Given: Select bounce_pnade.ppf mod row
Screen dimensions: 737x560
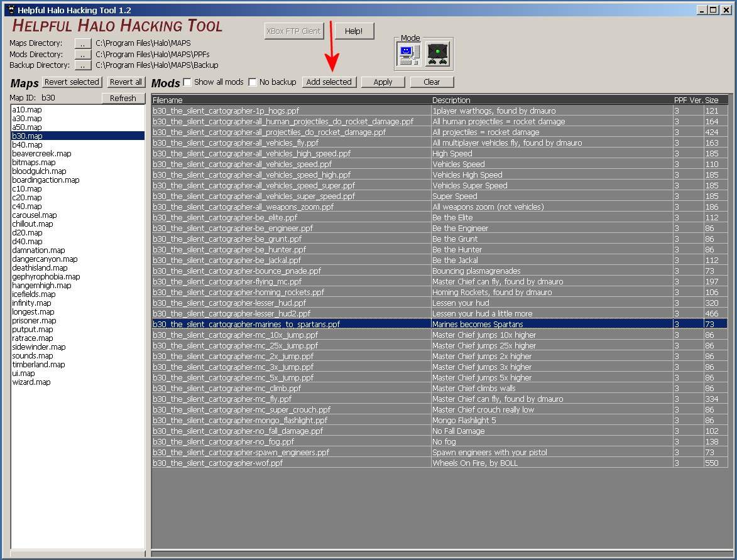Looking at the screenshot, I should (x=439, y=271).
